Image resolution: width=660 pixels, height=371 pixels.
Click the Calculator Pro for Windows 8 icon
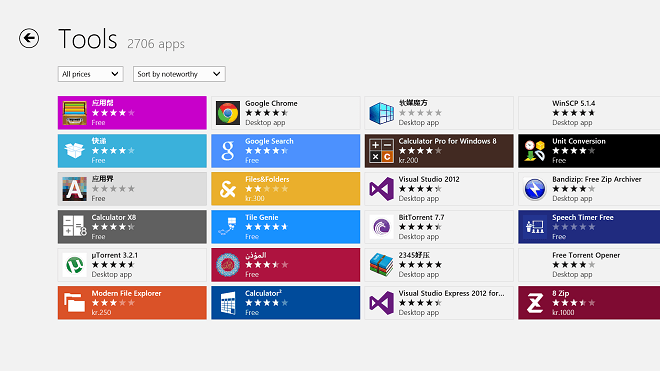click(381, 151)
